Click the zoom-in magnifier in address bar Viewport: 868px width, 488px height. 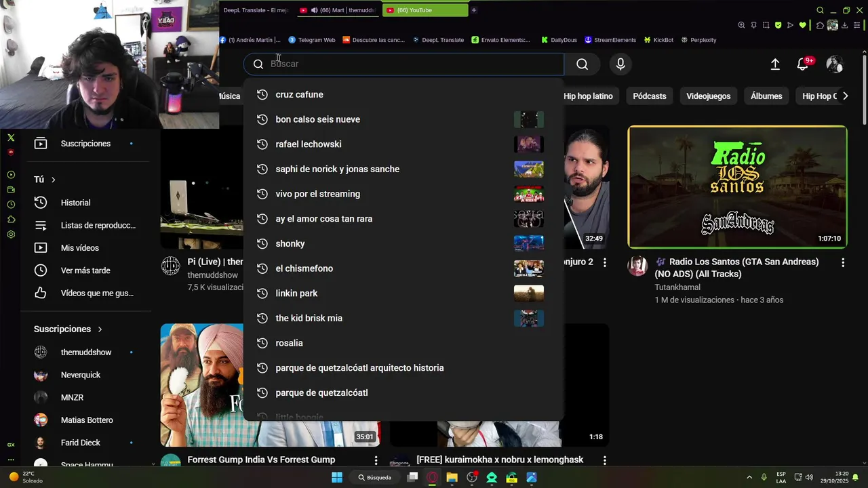pyautogui.click(x=741, y=25)
